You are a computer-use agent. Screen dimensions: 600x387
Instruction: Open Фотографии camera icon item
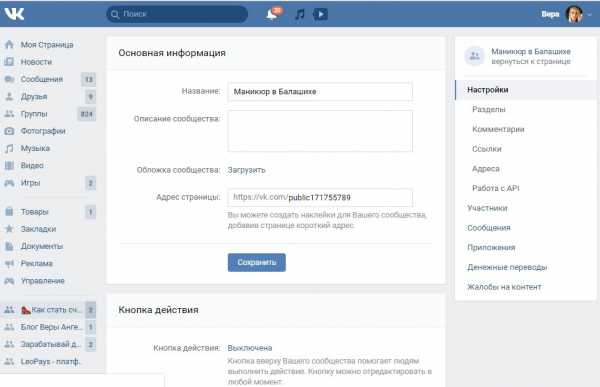[9, 131]
